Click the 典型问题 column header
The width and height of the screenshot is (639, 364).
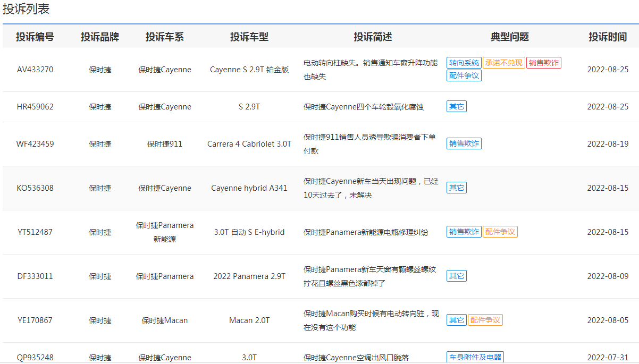(510, 37)
